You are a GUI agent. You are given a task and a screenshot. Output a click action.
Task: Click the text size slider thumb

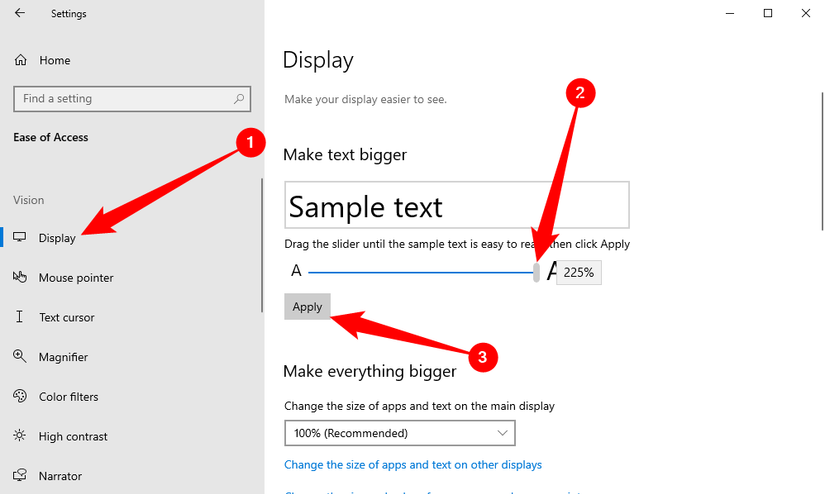536,273
